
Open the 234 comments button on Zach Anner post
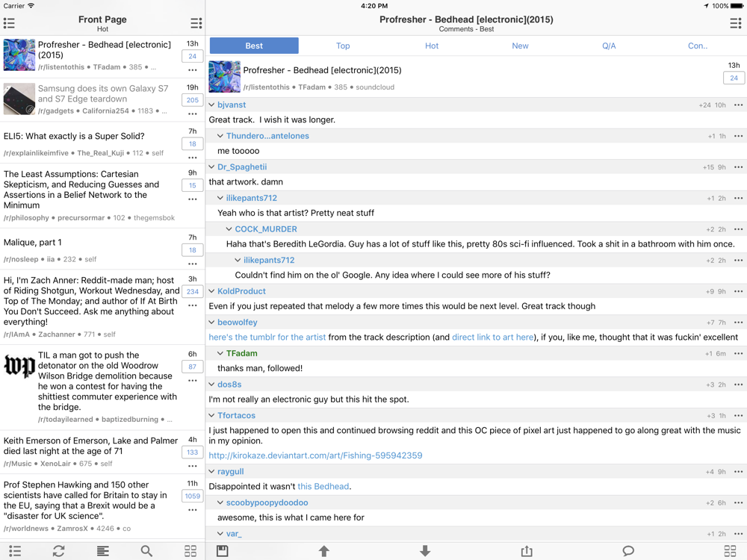[x=193, y=291]
